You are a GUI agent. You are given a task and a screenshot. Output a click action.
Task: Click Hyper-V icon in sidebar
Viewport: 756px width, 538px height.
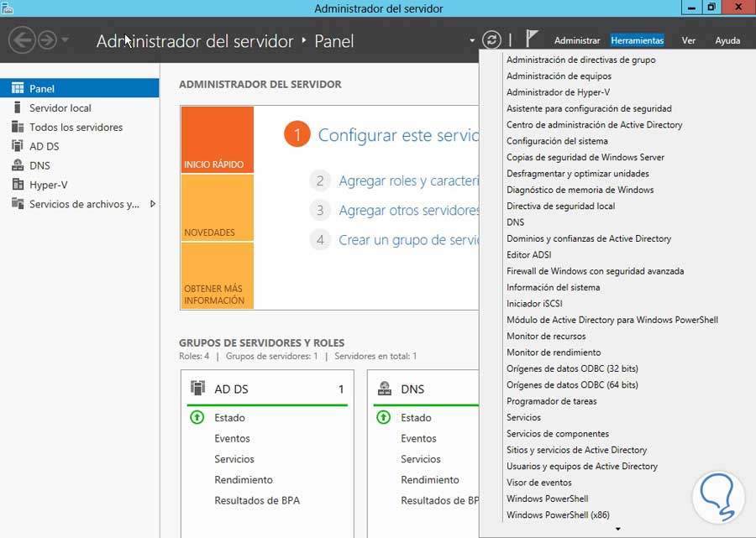pyautogui.click(x=18, y=184)
